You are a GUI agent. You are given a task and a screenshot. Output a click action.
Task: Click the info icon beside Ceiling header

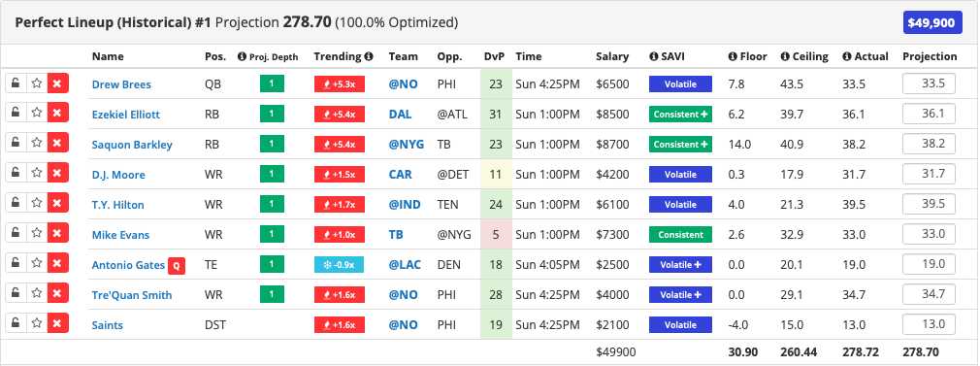coord(784,56)
